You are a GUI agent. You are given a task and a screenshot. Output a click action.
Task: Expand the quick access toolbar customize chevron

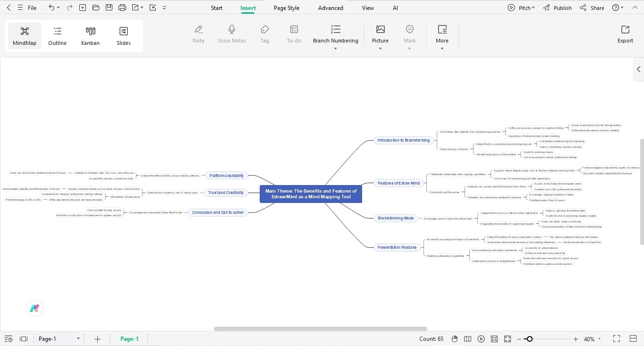tap(164, 8)
